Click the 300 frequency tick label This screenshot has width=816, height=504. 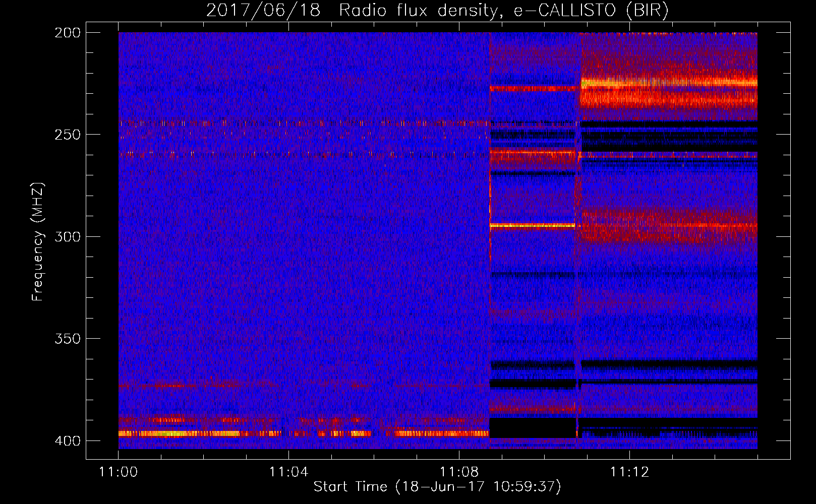point(68,236)
